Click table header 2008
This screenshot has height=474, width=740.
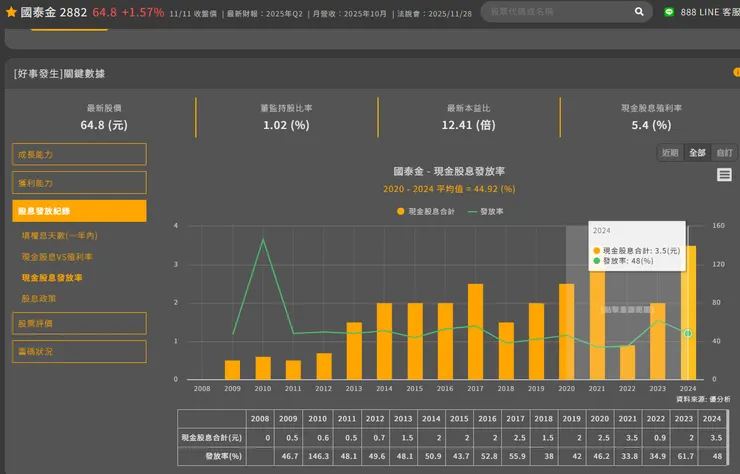260,419
